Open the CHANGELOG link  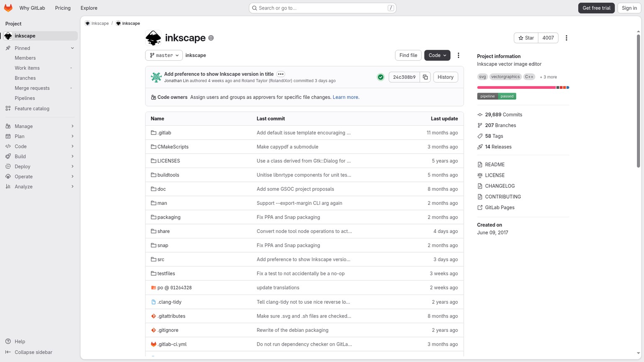pyautogui.click(x=500, y=186)
